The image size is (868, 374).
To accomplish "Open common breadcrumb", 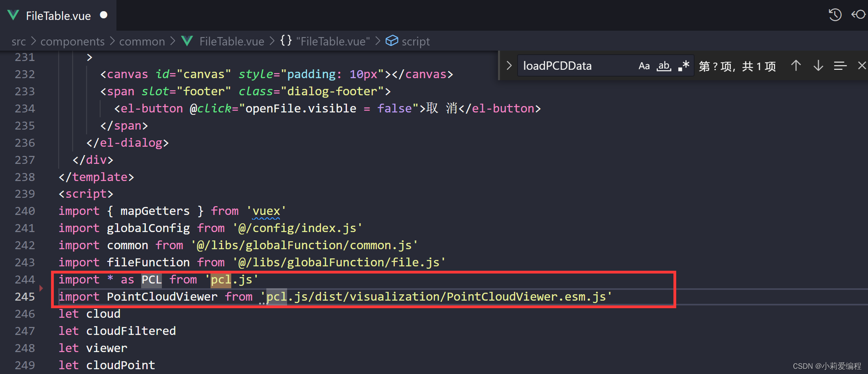I will click(x=142, y=41).
